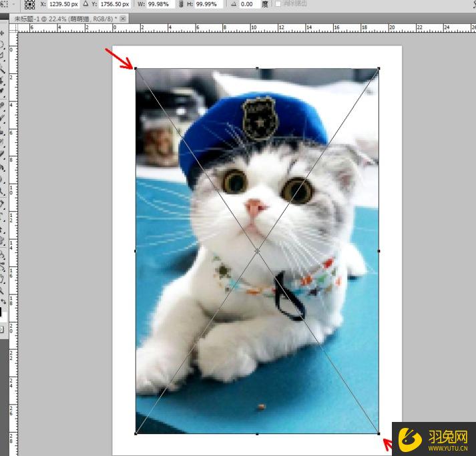The height and width of the screenshot is (456, 476).
Task: Toggle relative positioning triangle between X and Y
Action: (x=85, y=4)
